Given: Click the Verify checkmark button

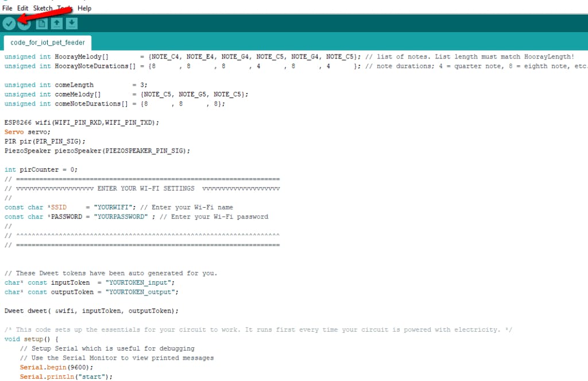Looking at the screenshot, I should 9,24.
